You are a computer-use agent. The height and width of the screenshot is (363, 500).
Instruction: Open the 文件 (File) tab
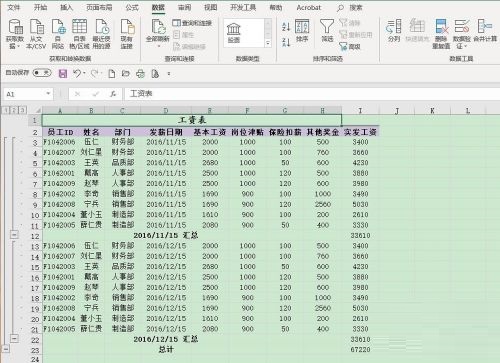click(13, 7)
